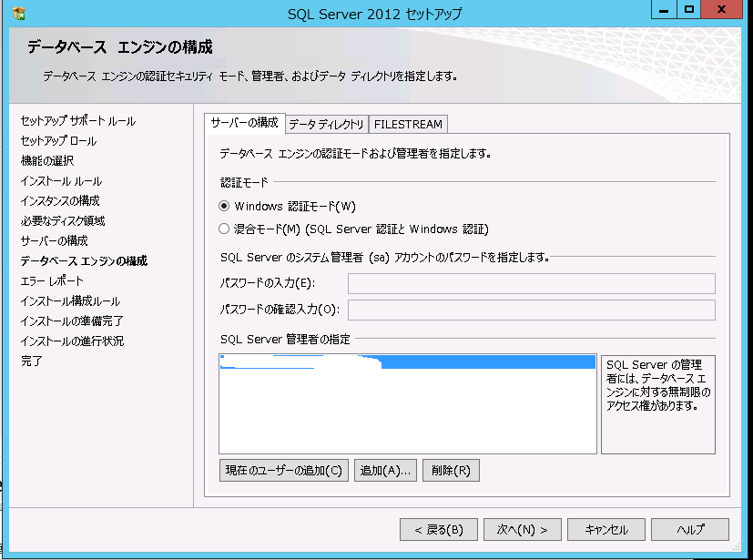Minimize the SQL Server setup window
Image resolution: width=753 pixels, height=560 pixels.
[x=664, y=9]
